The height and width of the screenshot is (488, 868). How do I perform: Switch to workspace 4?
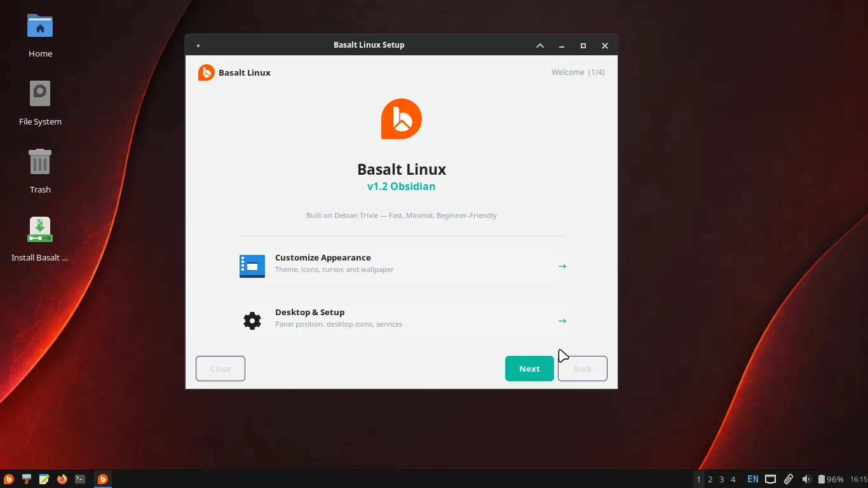(733, 479)
